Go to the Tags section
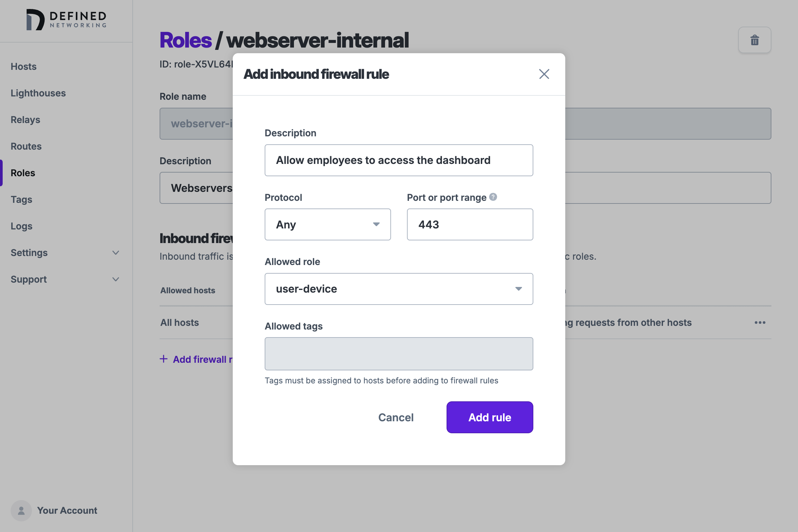The width and height of the screenshot is (798, 532). (x=21, y=199)
